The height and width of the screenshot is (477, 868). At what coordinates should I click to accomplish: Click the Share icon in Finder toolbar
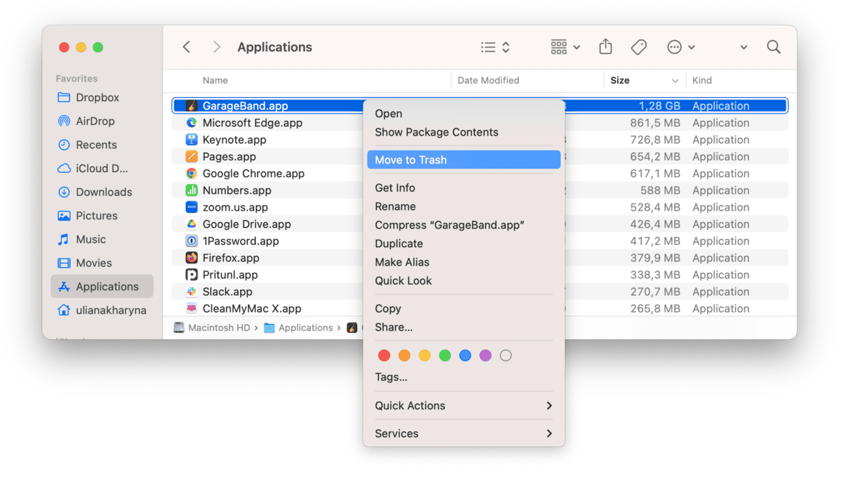pos(605,47)
